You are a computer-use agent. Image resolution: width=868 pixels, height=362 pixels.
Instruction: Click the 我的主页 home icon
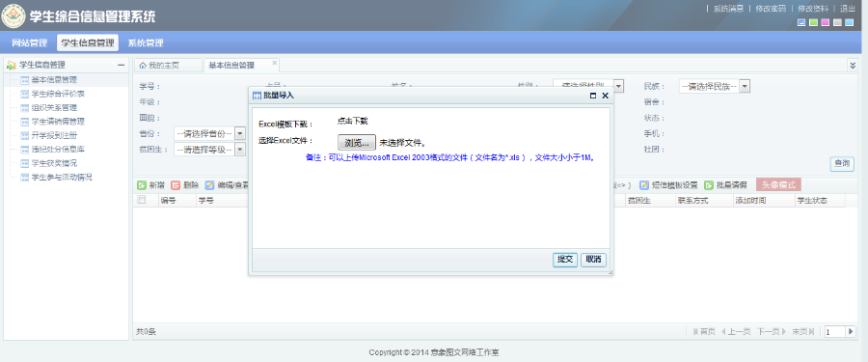[x=143, y=66]
